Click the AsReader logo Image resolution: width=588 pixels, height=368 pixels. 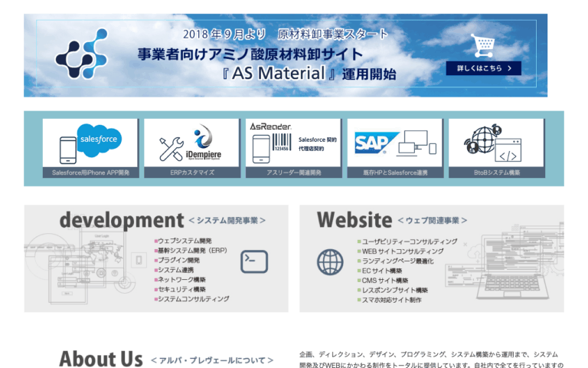[x=270, y=127]
